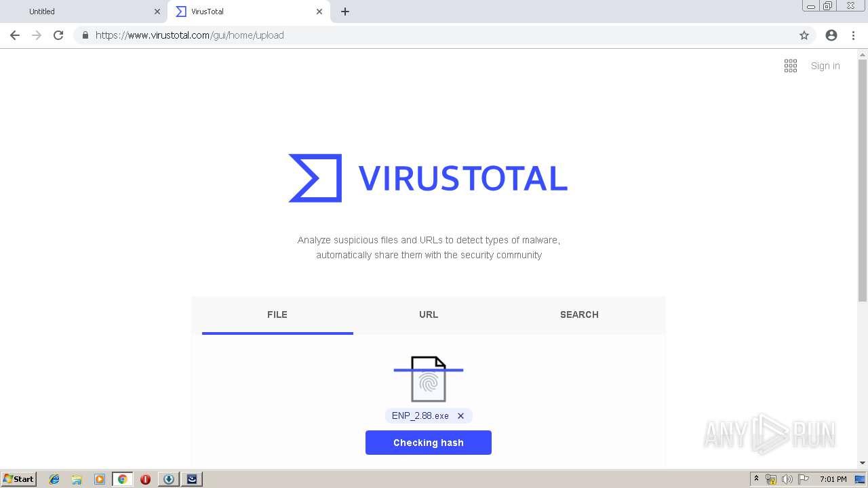Close the Untitled tab
Viewport: 868px width, 488px height.
tap(157, 12)
